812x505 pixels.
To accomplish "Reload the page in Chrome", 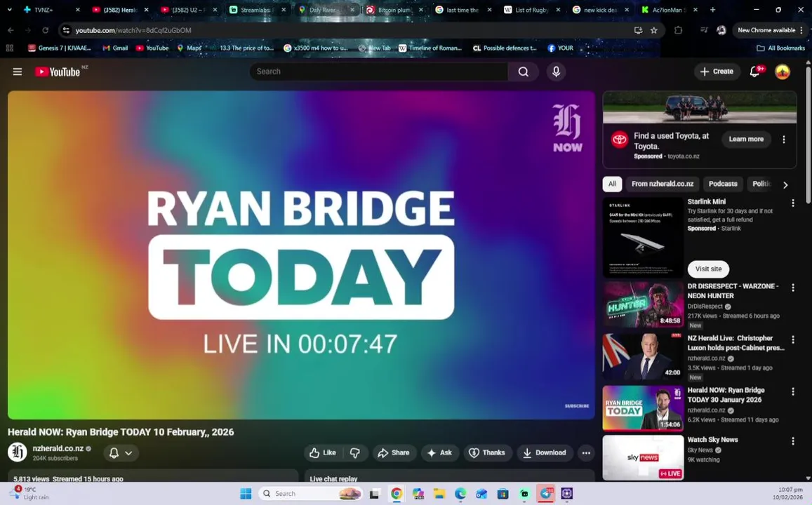I will point(45,30).
